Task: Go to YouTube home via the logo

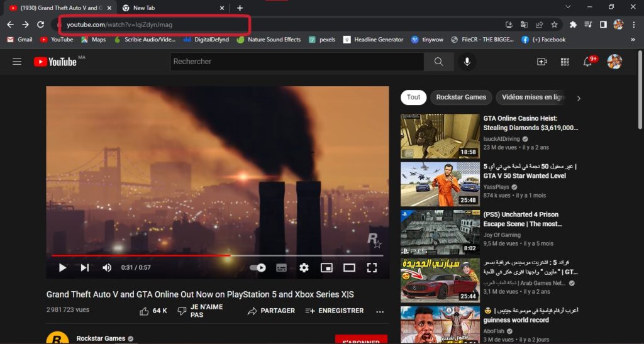Action: tap(55, 62)
